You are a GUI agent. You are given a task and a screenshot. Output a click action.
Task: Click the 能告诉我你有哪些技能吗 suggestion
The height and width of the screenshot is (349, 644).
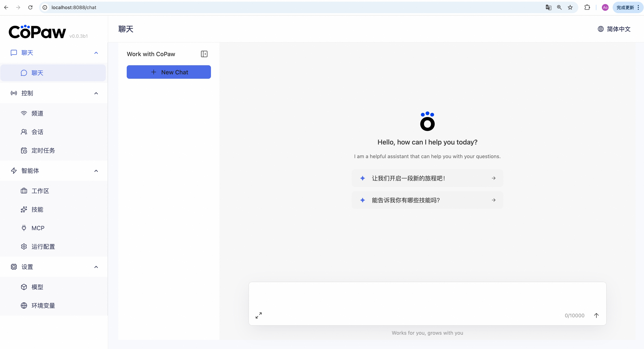click(427, 200)
